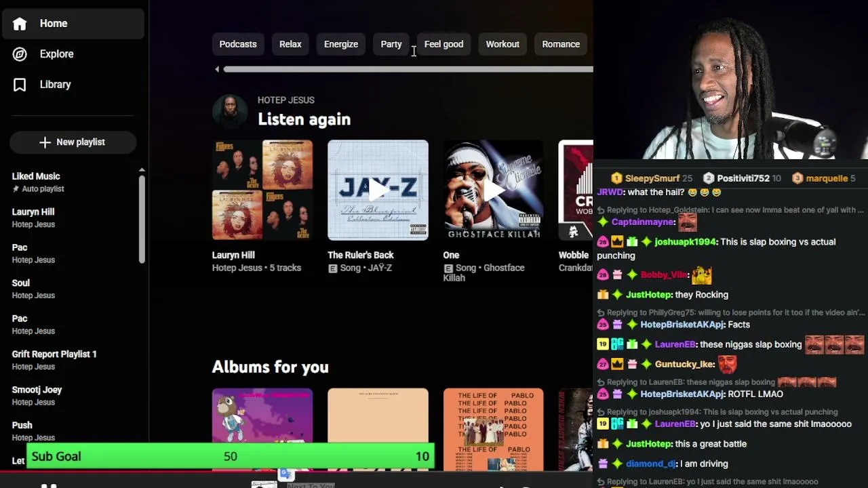Screen dimensions: 868x488
Task: Open the Explore compass icon
Action: point(20,54)
